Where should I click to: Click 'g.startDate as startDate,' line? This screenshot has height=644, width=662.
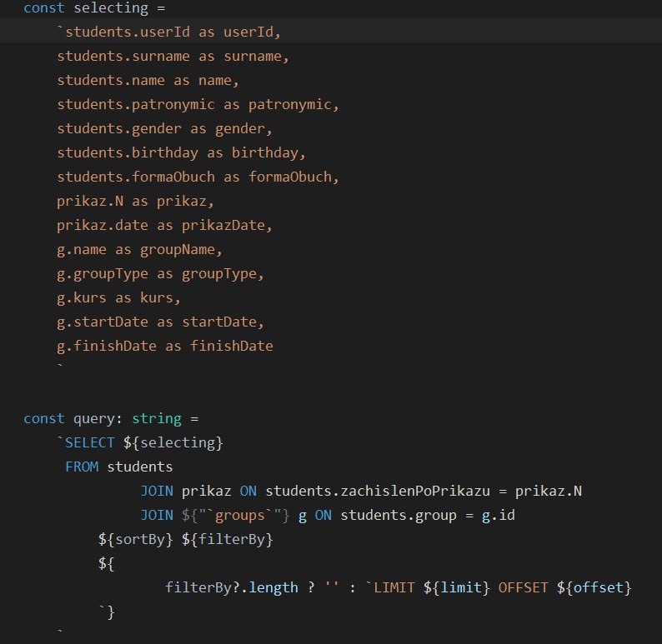(x=161, y=322)
